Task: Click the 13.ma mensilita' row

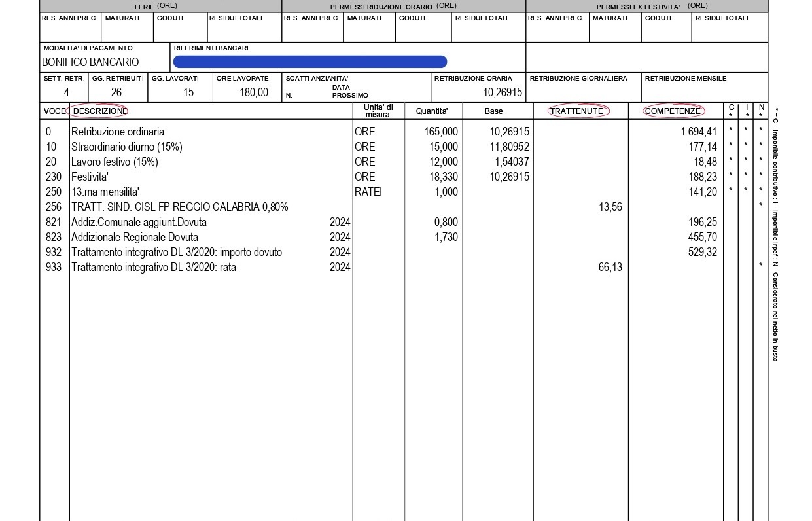Action: tap(105, 192)
